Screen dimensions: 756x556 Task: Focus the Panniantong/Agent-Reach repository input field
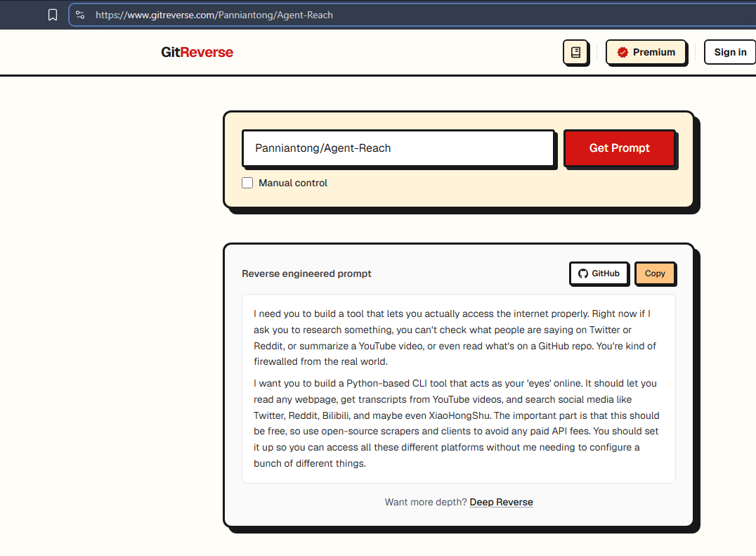click(x=398, y=148)
